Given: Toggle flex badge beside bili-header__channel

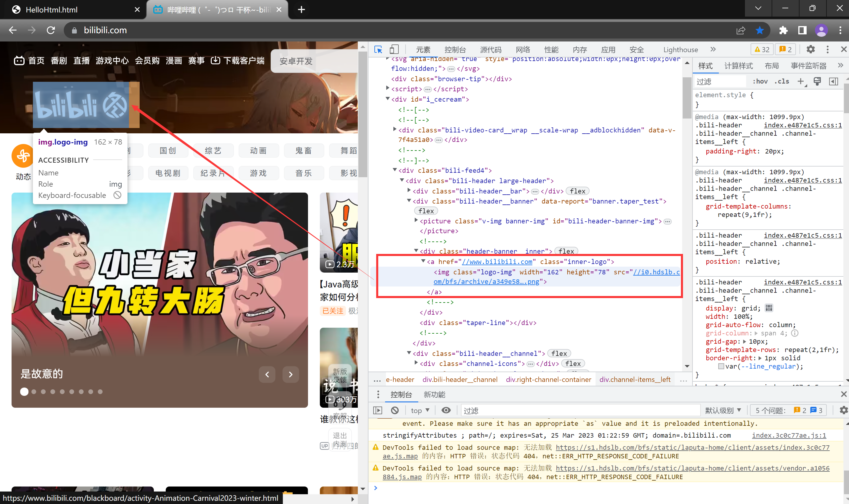Looking at the screenshot, I should coord(559,353).
